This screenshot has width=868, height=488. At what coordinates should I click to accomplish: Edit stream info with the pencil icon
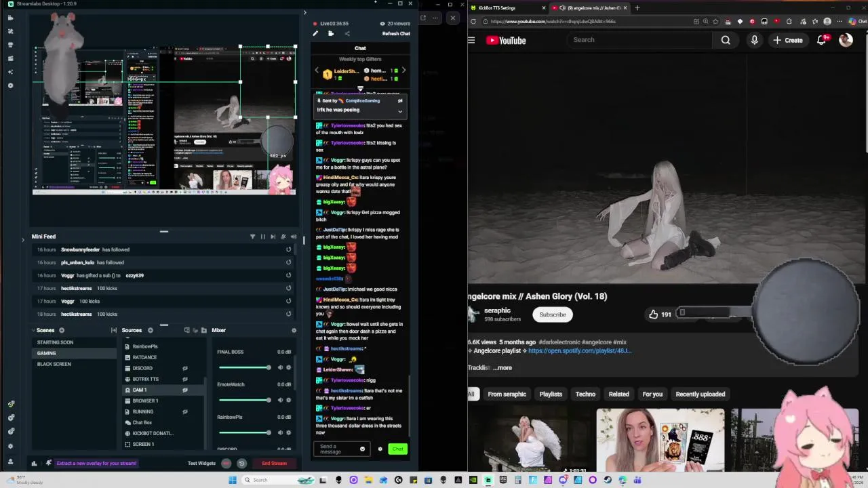[315, 34]
